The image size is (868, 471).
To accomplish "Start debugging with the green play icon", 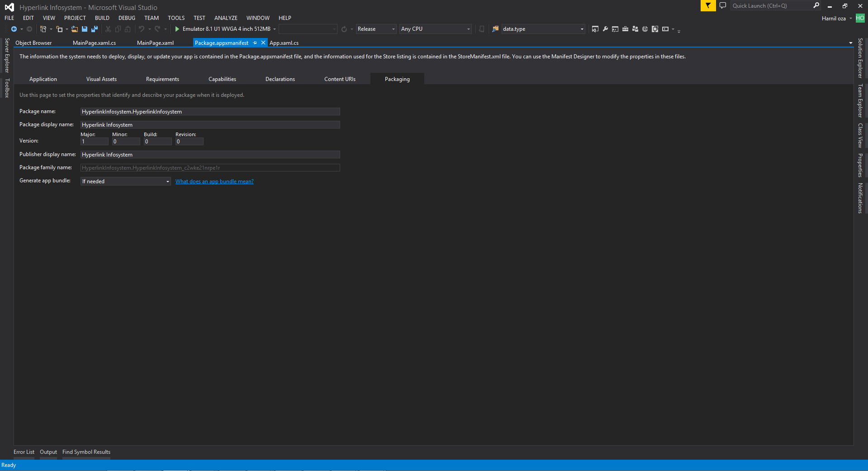I will pos(177,29).
